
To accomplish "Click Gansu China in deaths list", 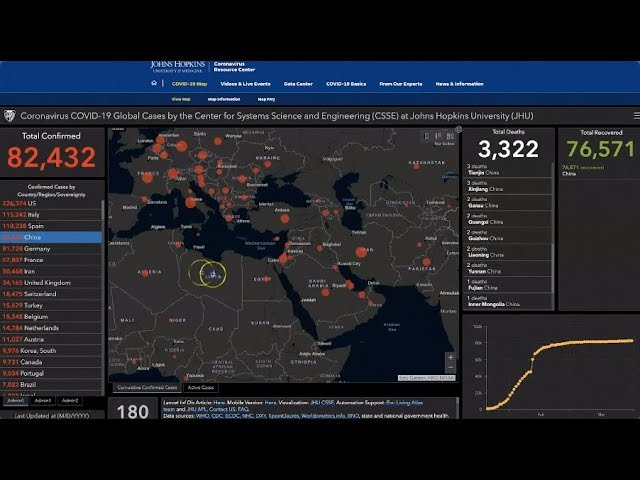I will [x=508, y=202].
